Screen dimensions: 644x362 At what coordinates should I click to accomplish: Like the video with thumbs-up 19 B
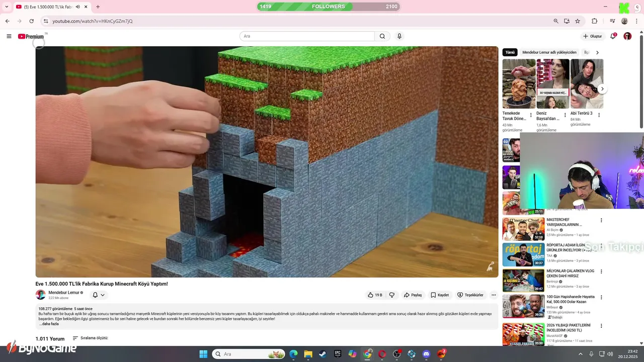(375, 295)
